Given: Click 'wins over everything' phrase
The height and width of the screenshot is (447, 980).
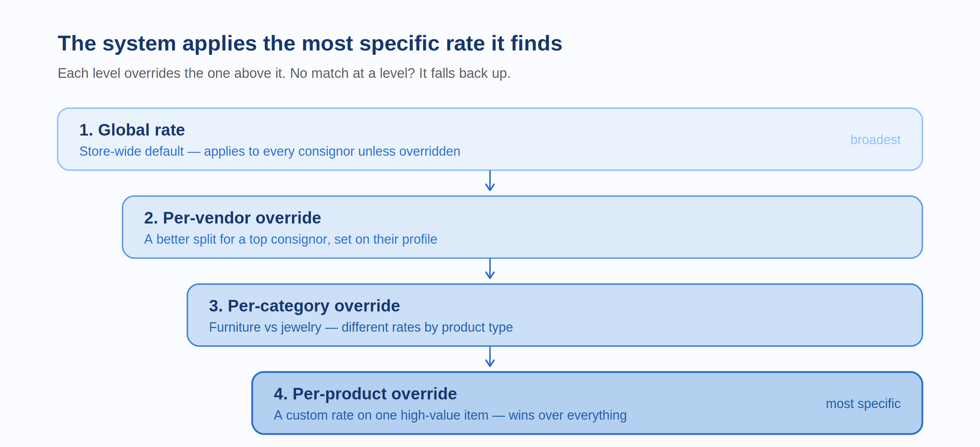Looking at the screenshot, I should [567, 415].
